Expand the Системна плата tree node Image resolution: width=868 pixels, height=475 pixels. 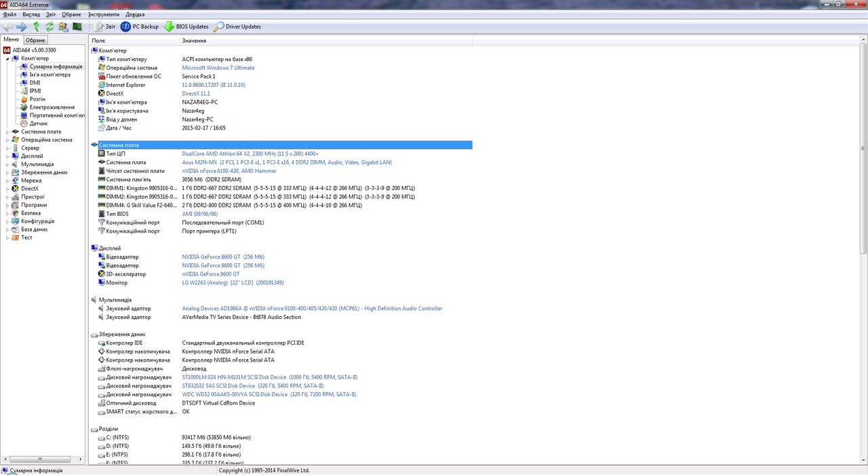point(7,132)
